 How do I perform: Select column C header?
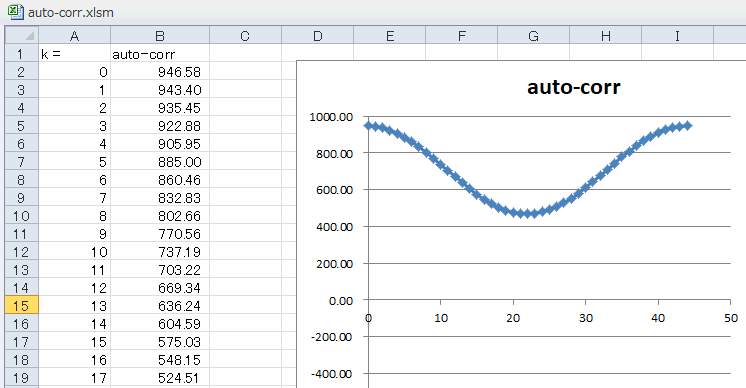tap(245, 36)
